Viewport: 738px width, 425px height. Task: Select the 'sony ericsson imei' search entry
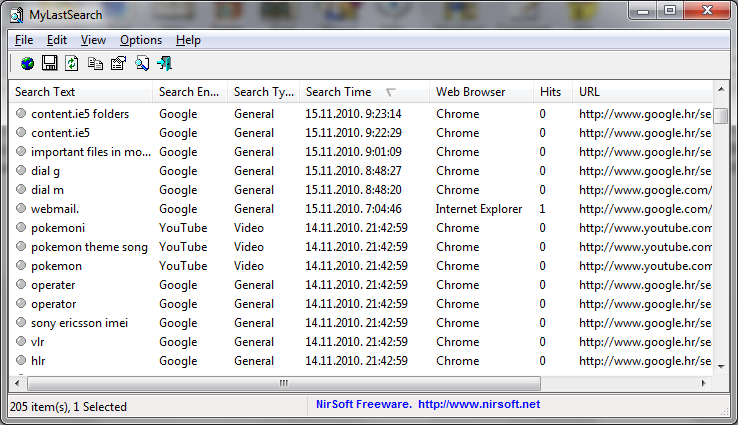click(79, 323)
